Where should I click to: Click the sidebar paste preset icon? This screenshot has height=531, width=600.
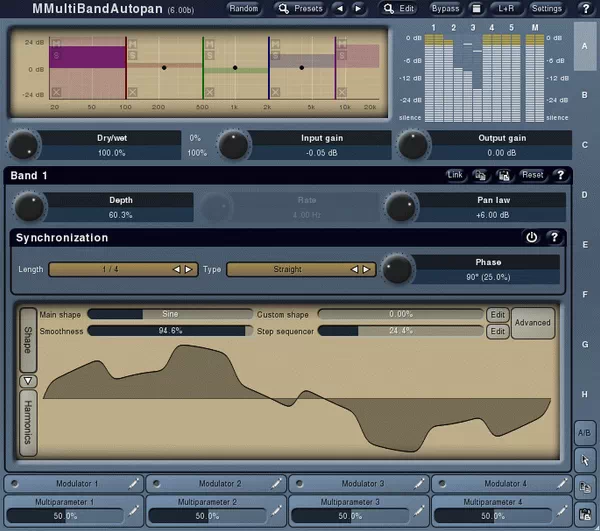(x=585, y=515)
